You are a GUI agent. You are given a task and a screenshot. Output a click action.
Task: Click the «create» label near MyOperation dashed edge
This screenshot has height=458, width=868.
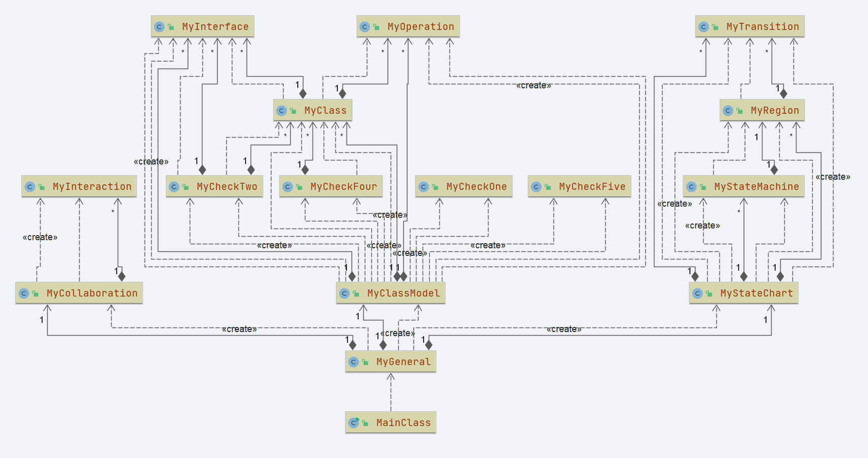tap(534, 85)
